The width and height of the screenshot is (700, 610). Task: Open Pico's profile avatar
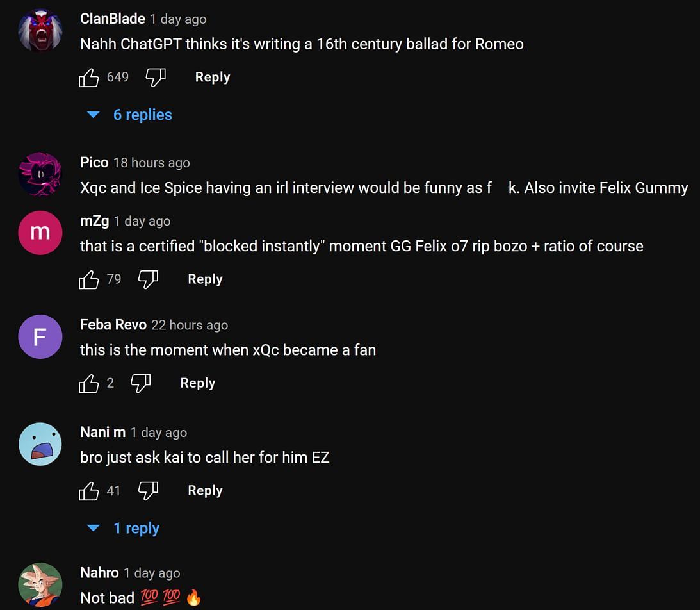pyautogui.click(x=40, y=175)
